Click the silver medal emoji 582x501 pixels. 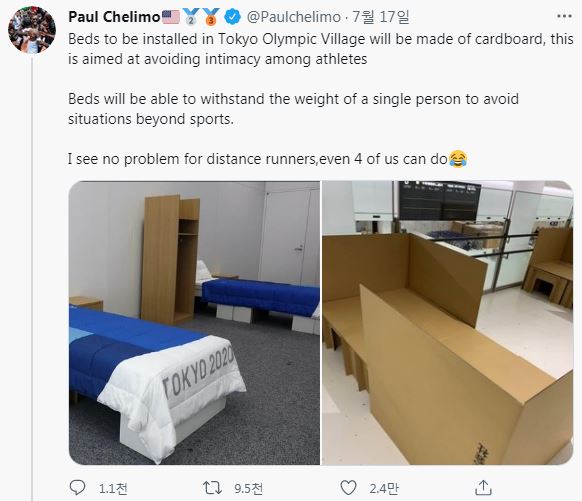pyautogui.click(x=191, y=17)
